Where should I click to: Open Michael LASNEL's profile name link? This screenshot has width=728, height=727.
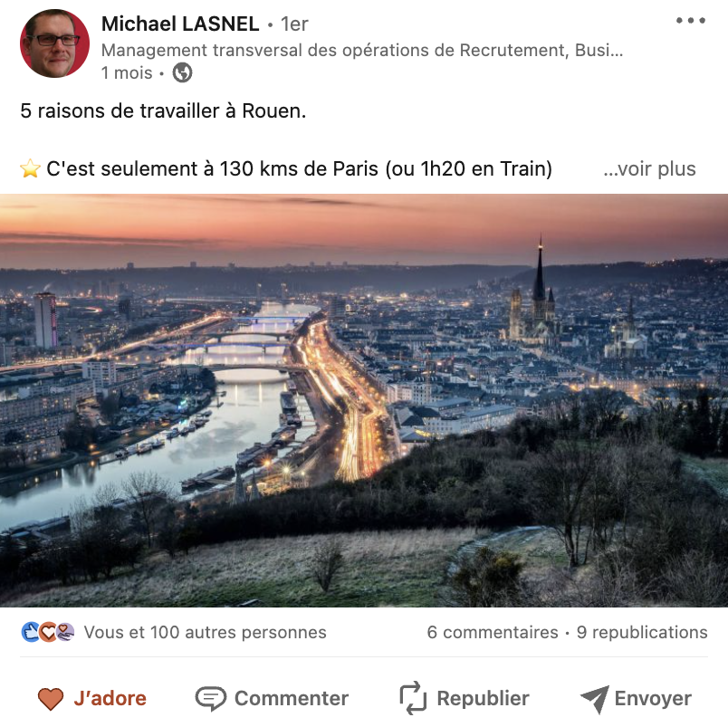click(x=180, y=24)
